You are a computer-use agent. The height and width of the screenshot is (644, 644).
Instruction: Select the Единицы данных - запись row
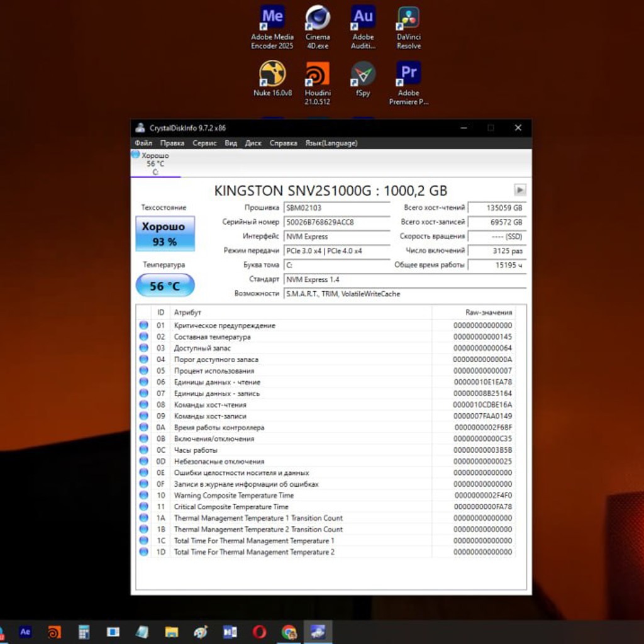click(325, 394)
